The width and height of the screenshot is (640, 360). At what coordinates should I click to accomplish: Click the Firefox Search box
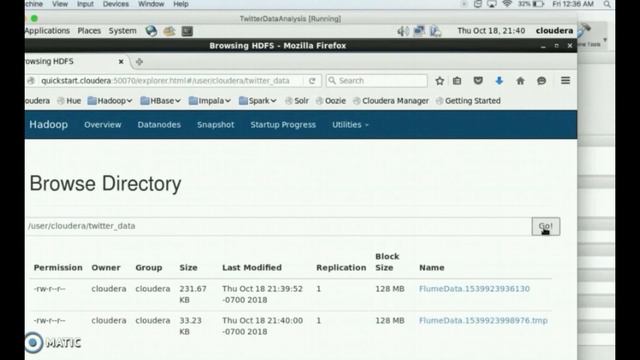click(376, 81)
